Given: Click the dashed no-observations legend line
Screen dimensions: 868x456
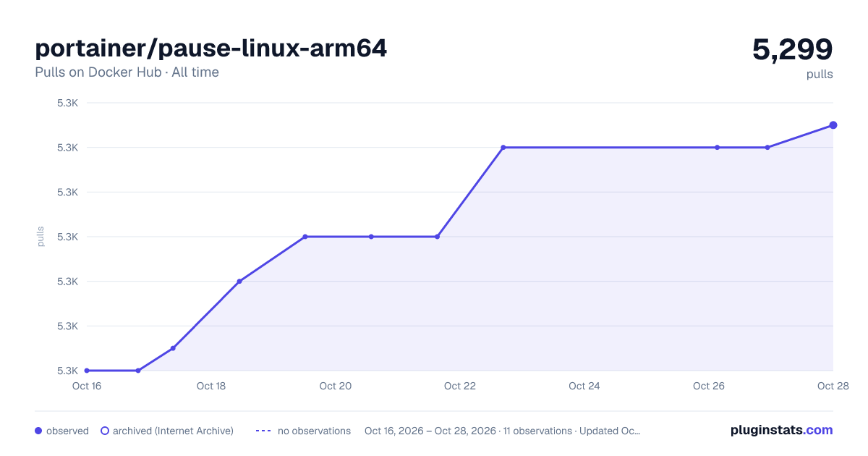Looking at the screenshot, I should pos(263,431).
